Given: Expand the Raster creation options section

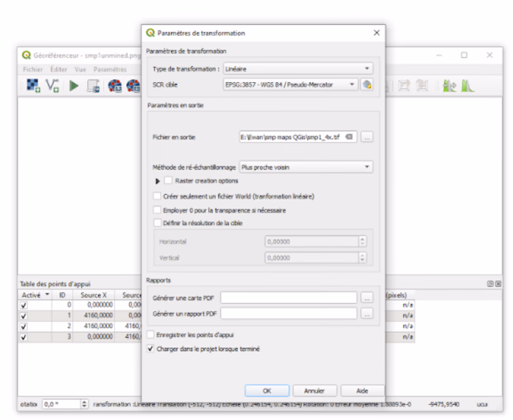Looking at the screenshot, I should (158, 181).
